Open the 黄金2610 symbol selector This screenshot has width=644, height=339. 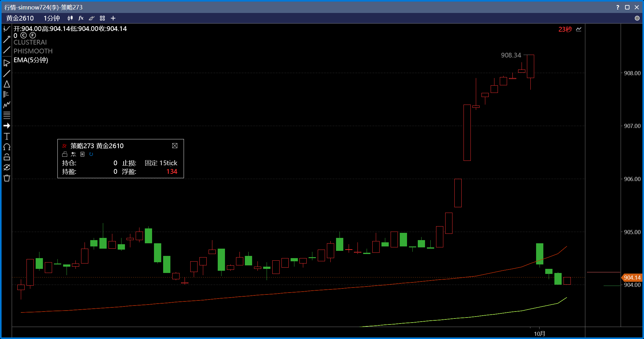(20, 18)
